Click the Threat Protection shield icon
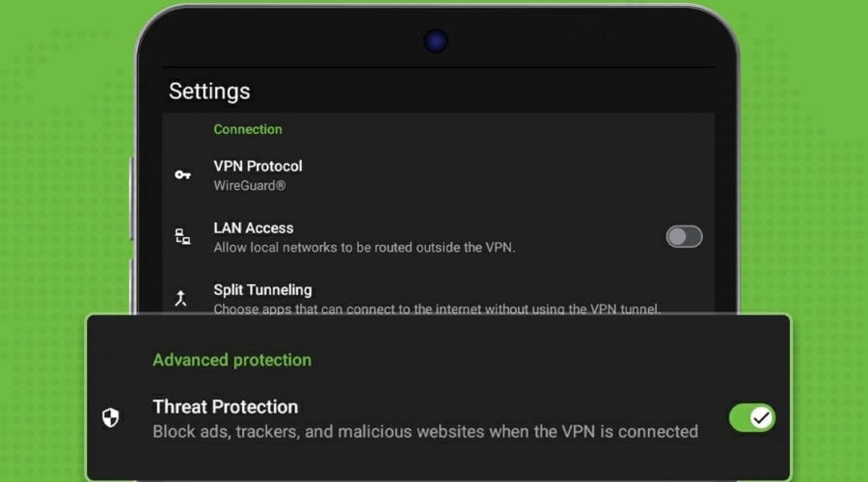 pos(111,417)
